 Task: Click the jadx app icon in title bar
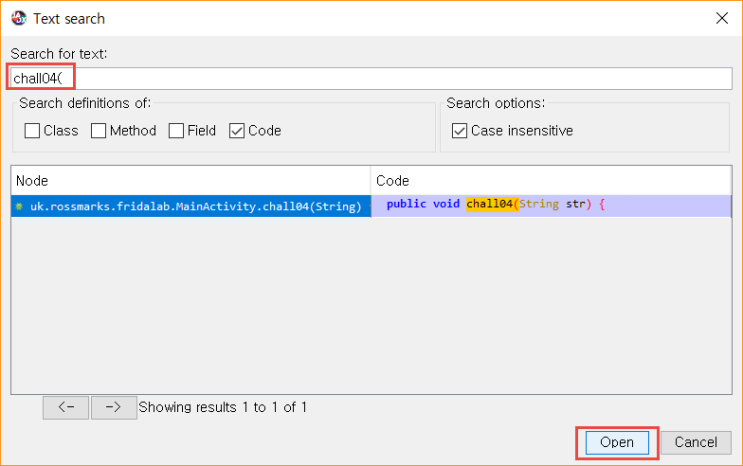19,18
